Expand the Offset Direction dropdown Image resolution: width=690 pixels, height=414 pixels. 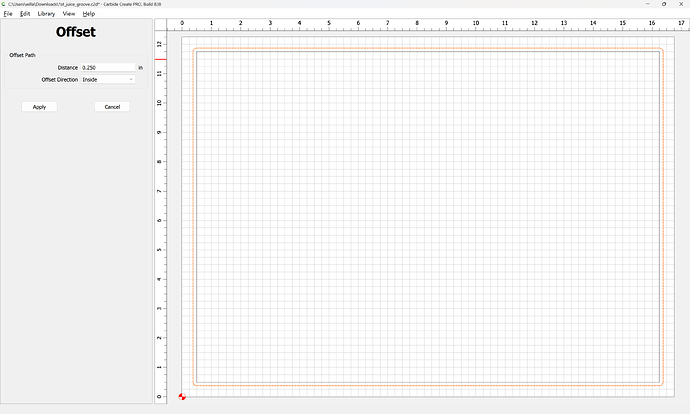(107, 79)
